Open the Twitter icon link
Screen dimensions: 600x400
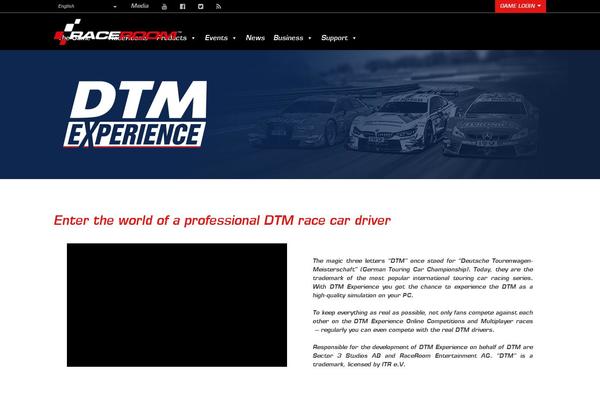tap(201, 6)
